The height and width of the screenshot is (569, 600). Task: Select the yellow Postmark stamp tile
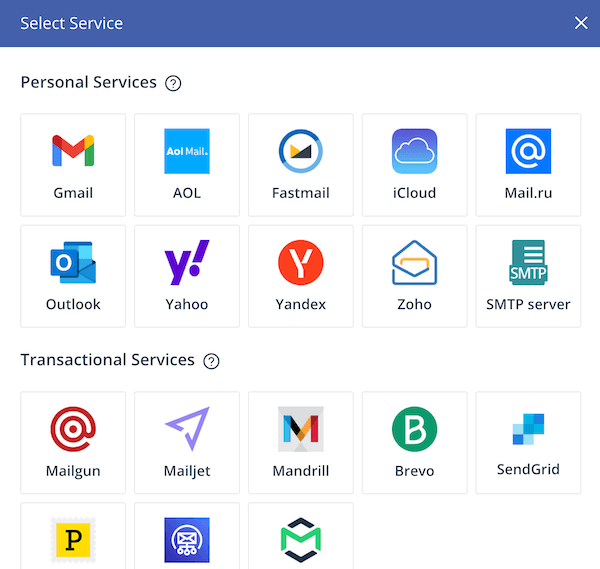(73, 538)
